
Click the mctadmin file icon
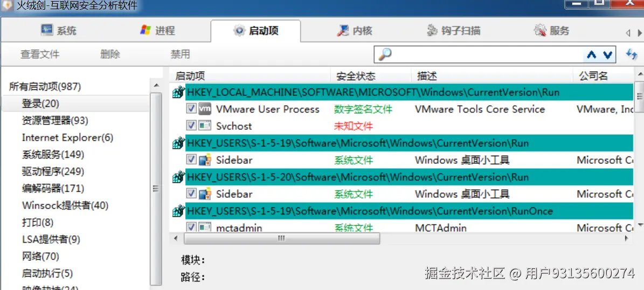[x=205, y=227]
